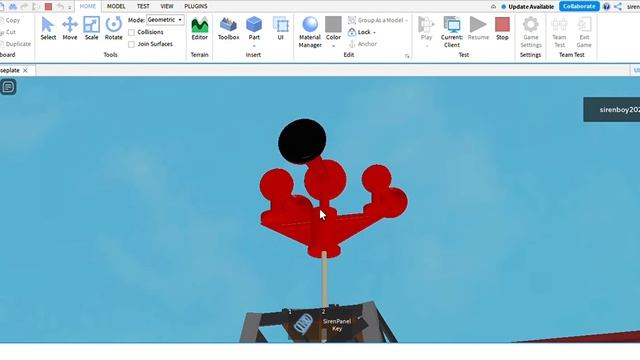Close the Baseplate document tab
The width and height of the screenshot is (640, 360).
25,71
